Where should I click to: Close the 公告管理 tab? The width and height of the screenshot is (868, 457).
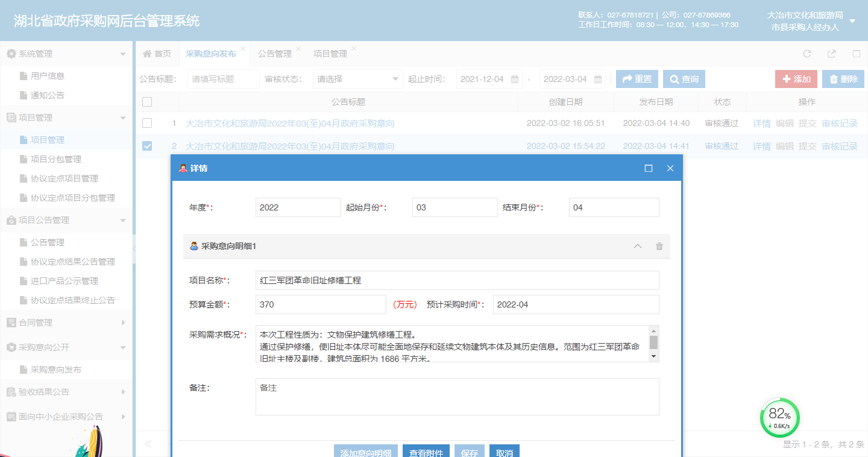[298, 48]
